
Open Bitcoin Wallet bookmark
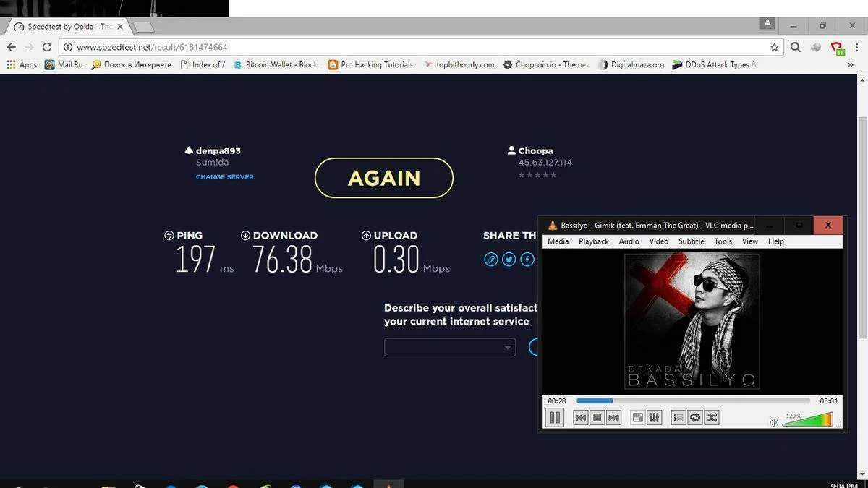coord(275,64)
